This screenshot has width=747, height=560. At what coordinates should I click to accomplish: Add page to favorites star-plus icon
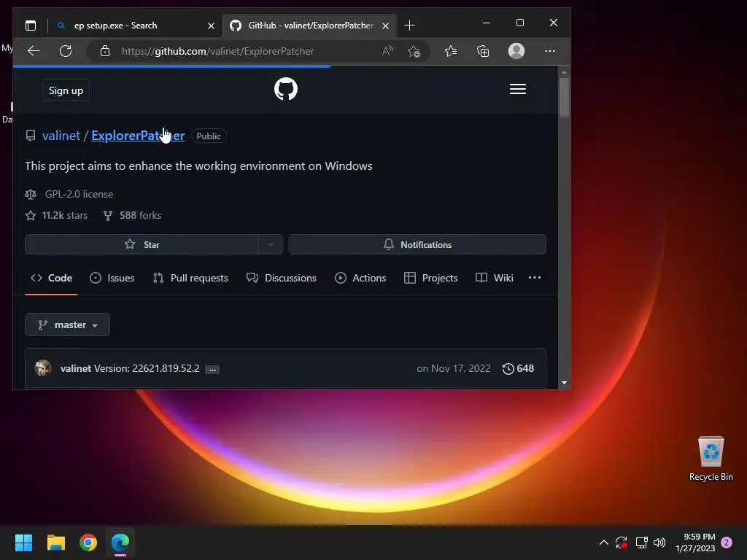tap(414, 51)
